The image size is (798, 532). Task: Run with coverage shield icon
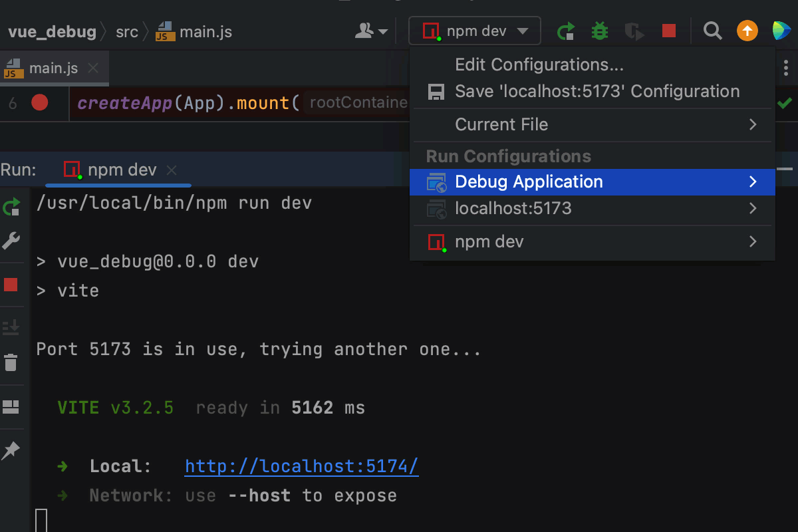click(x=634, y=31)
